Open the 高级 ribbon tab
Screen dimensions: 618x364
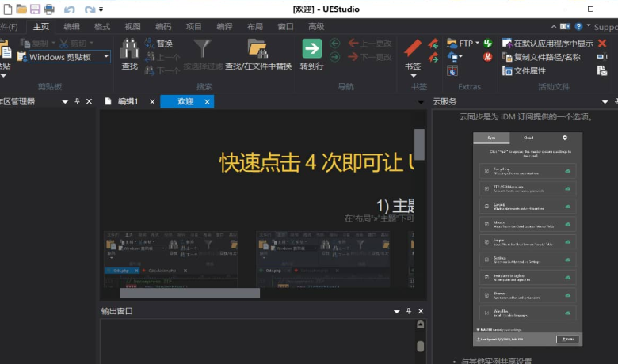[x=316, y=27]
